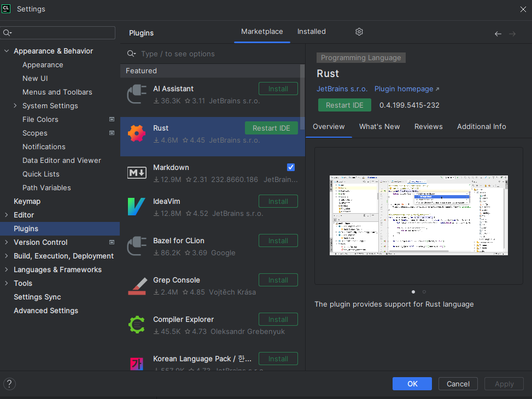Click the CLion logo in title bar
532x399 pixels.
coord(6,9)
